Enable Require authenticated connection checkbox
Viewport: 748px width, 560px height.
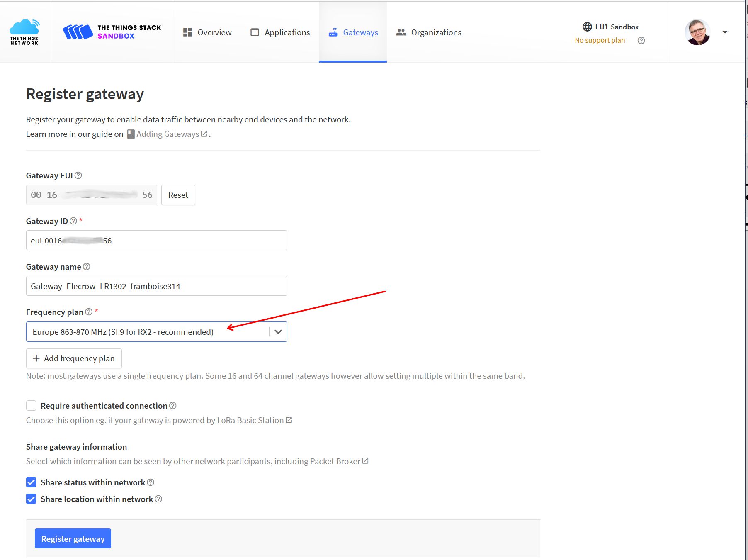(x=31, y=405)
